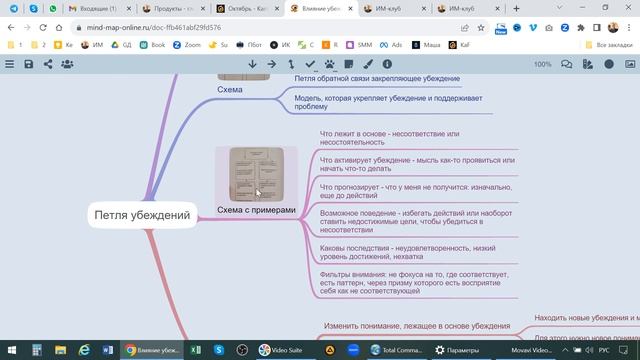Select the Схема с примерами node label

coord(256,210)
